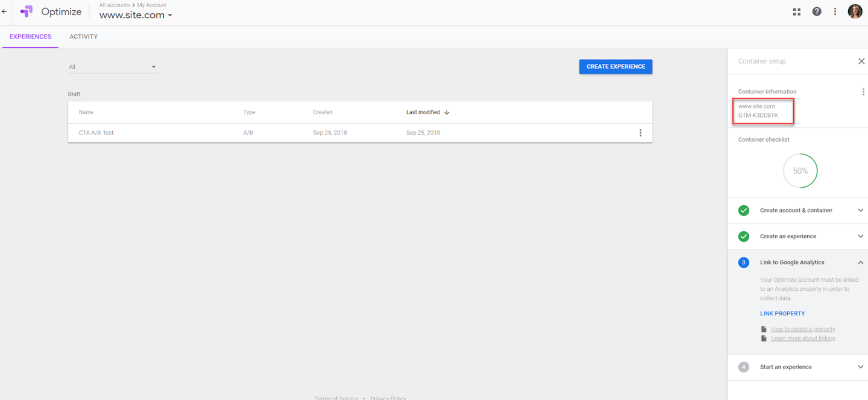Open the help question mark icon
Image resolution: width=868 pixels, height=400 pixels.
tap(816, 11)
